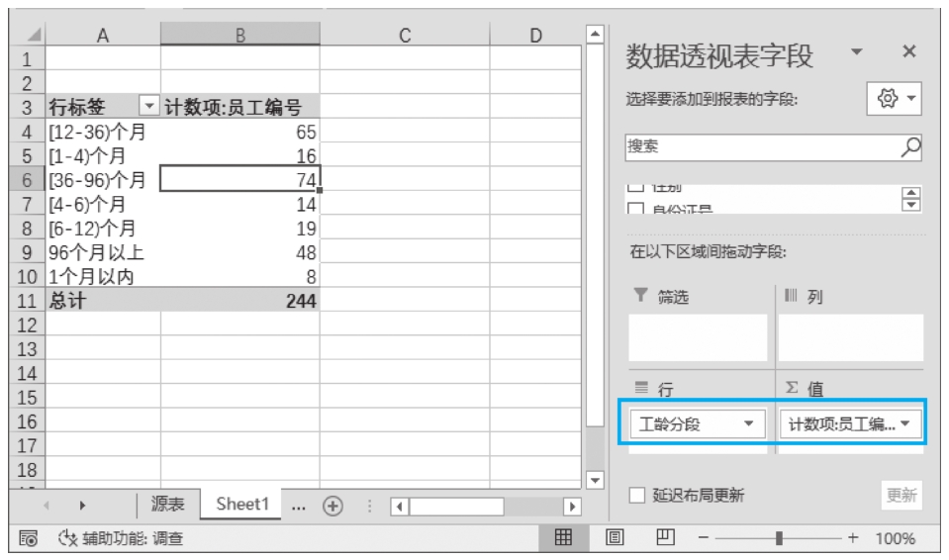The width and height of the screenshot is (949, 560).
Task: Switch to Page Layout view icon
Action: click(615, 537)
